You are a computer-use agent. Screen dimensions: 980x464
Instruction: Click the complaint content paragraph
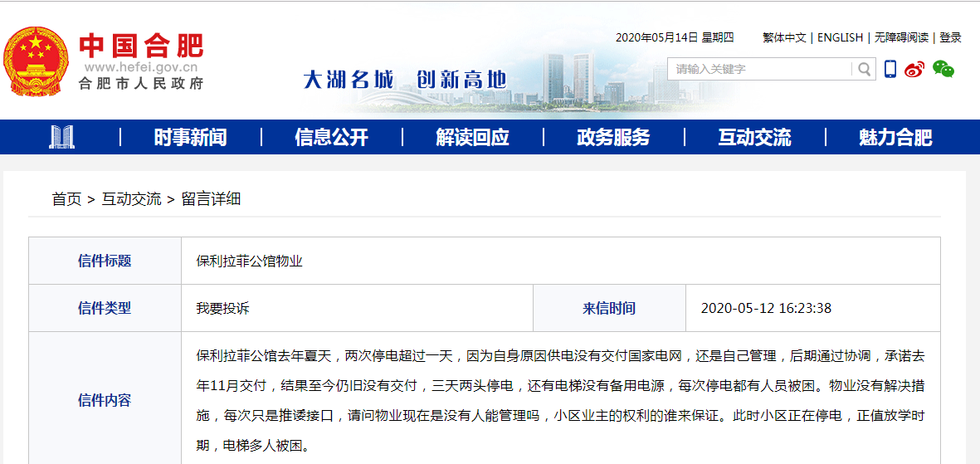(560, 401)
